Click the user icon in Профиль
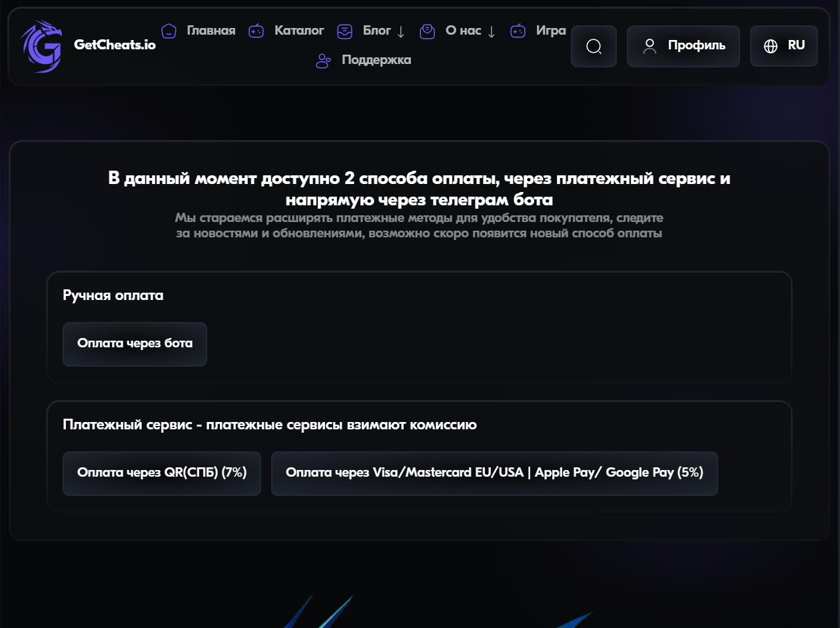Image resolution: width=840 pixels, height=628 pixels. click(650, 46)
